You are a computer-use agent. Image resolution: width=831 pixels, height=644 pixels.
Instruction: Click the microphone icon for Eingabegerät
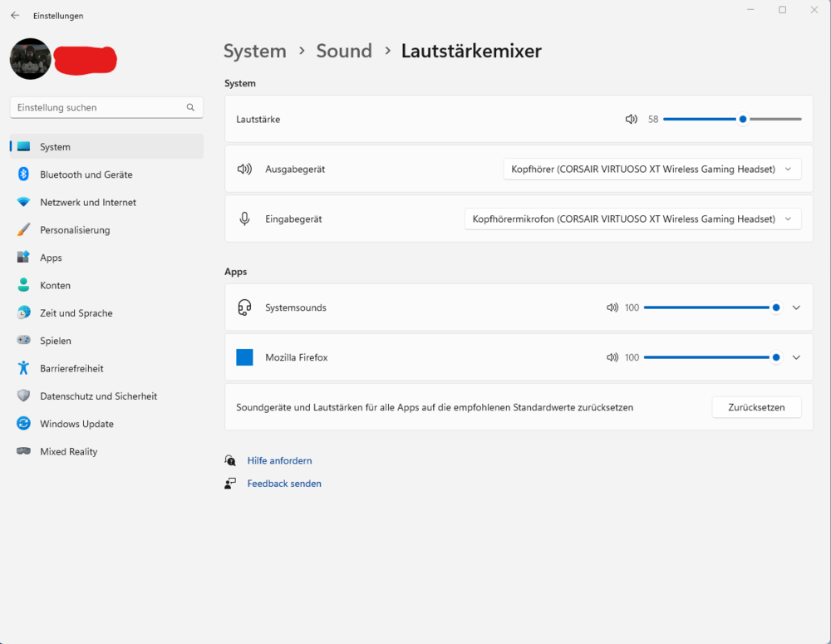click(x=244, y=219)
